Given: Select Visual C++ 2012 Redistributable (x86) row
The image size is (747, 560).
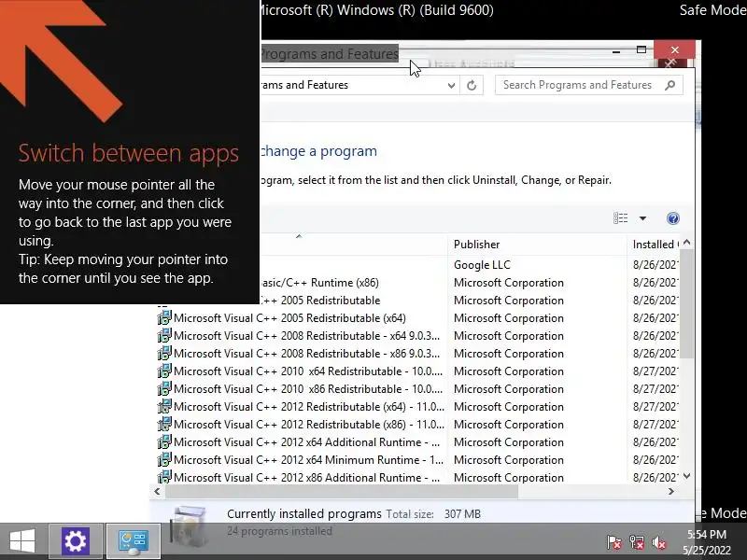Looking at the screenshot, I should click(299, 425).
